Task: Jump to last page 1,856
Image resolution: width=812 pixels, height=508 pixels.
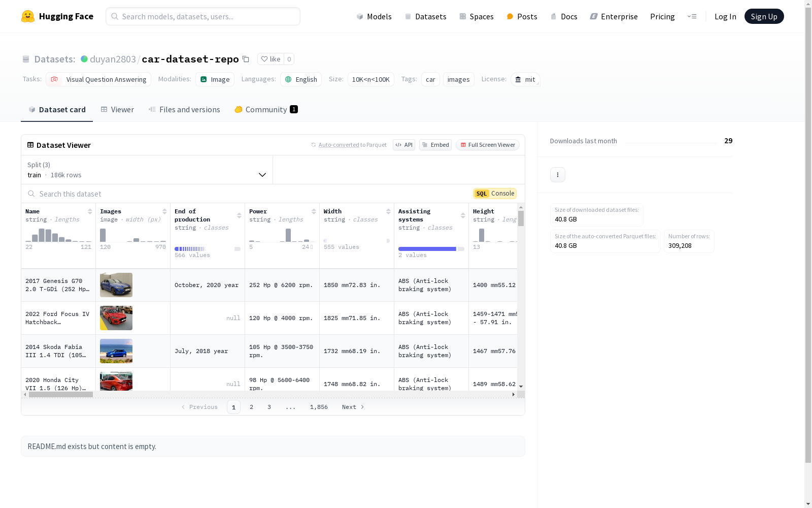Action: [x=319, y=407]
